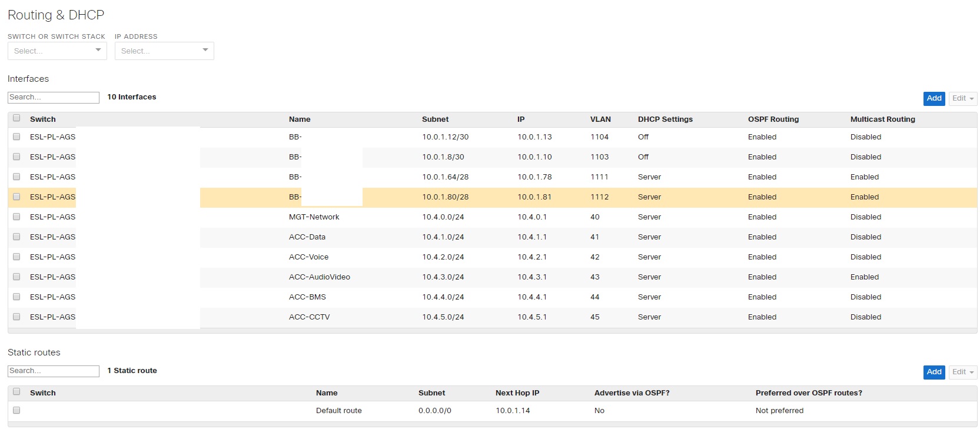Open the ACC-AudioVideo interface row
The width and height of the screenshot is (980, 439).
pyautogui.click(x=319, y=277)
